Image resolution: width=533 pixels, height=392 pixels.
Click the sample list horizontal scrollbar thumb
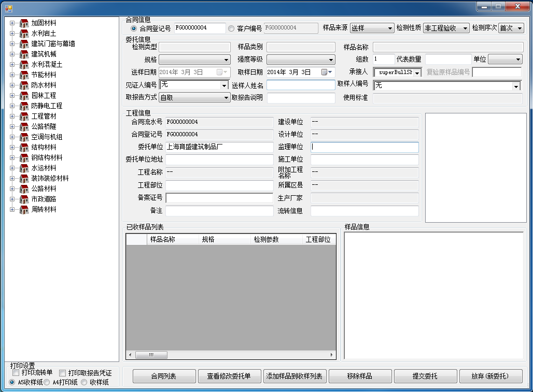[x=151, y=355]
